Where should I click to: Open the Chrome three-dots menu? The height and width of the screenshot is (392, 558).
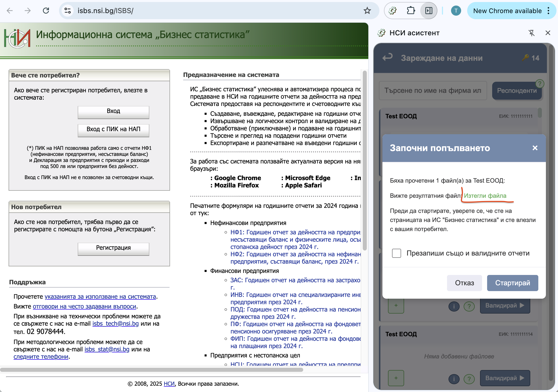coord(548,11)
